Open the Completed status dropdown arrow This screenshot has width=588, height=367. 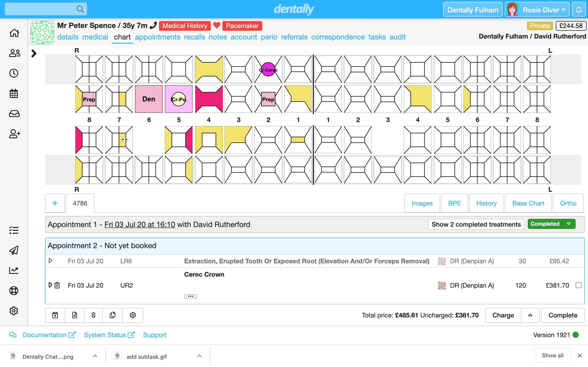click(568, 224)
